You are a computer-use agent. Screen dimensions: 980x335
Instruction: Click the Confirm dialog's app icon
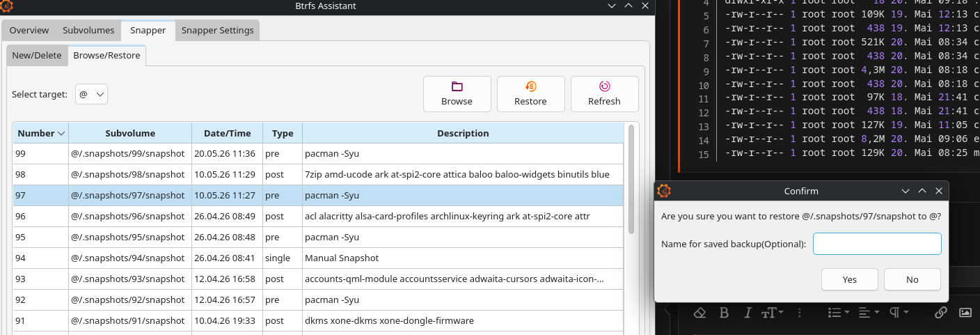(664, 191)
